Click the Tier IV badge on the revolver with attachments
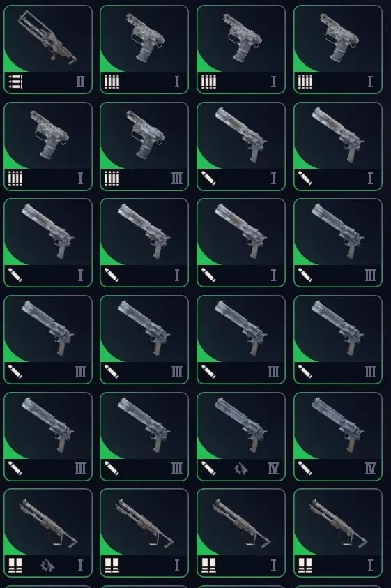 click(x=274, y=469)
